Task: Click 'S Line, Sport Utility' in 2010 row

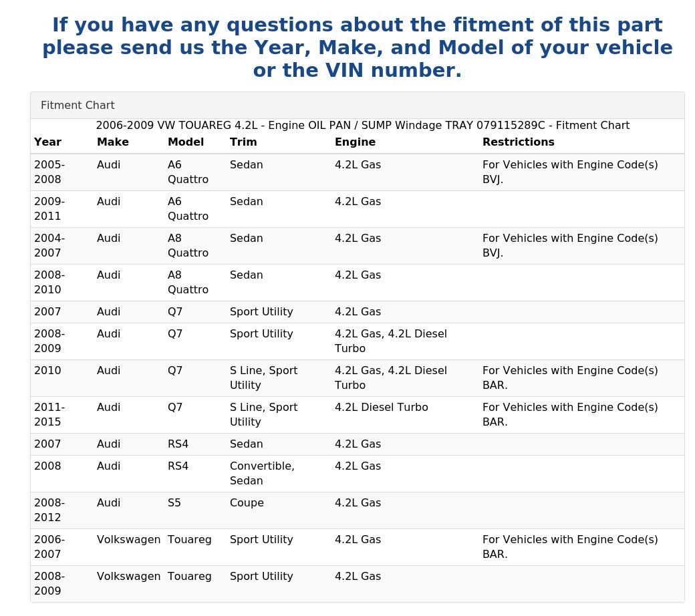Action: click(263, 377)
